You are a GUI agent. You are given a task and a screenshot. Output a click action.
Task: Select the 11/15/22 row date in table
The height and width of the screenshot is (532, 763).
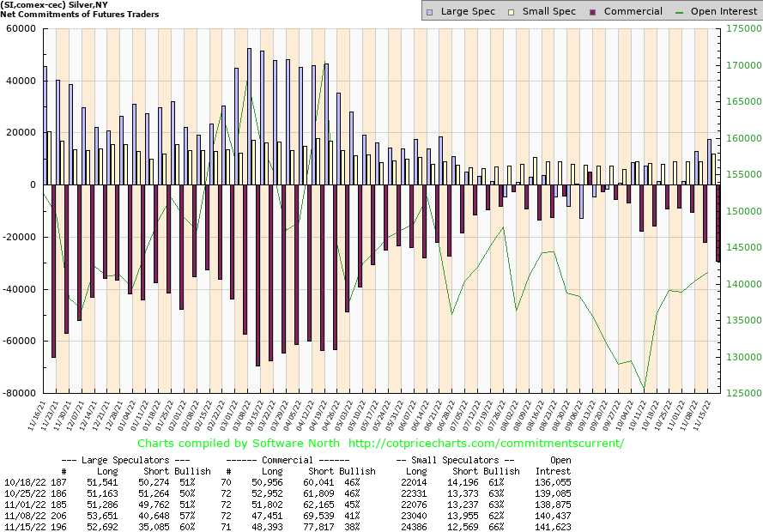[23, 526]
